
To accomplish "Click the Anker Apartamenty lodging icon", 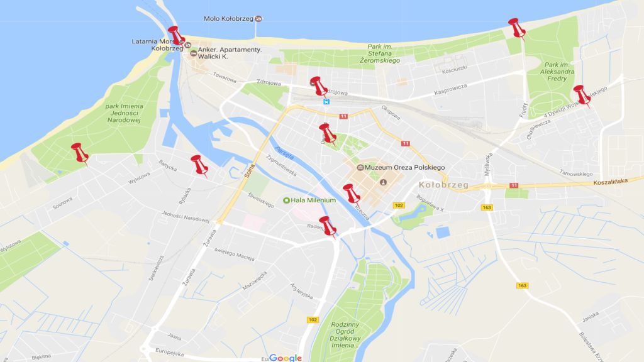I will 194,53.
